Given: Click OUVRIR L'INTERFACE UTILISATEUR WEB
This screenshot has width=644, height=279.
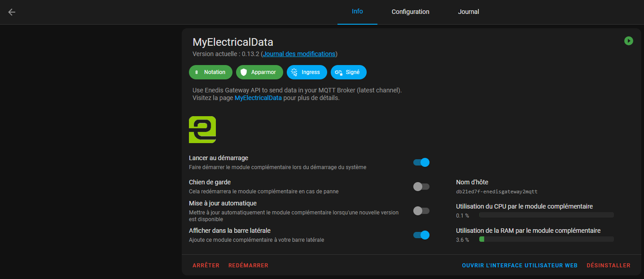Looking at the screenshot, I should pyautogui.click(x=520, y=266).
